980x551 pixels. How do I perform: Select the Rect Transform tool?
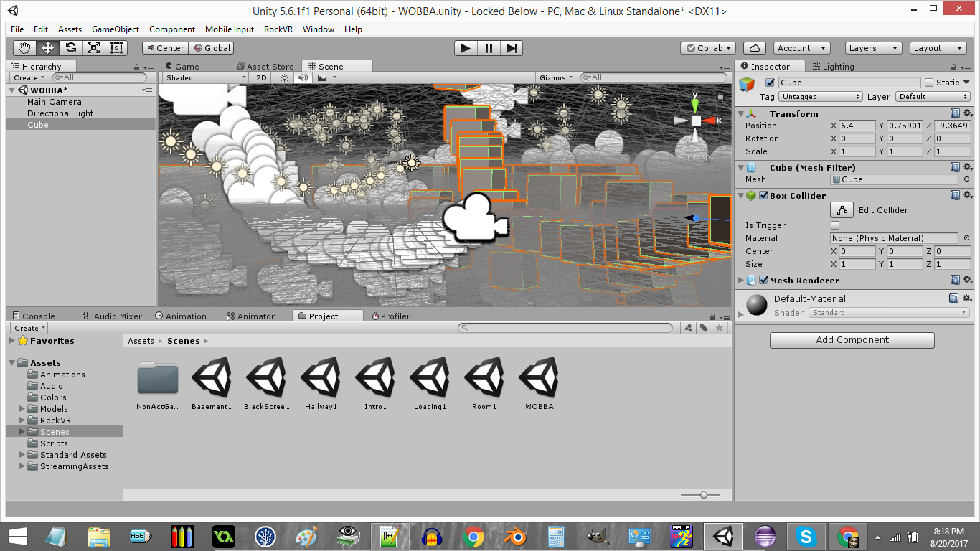coord(116,48)
